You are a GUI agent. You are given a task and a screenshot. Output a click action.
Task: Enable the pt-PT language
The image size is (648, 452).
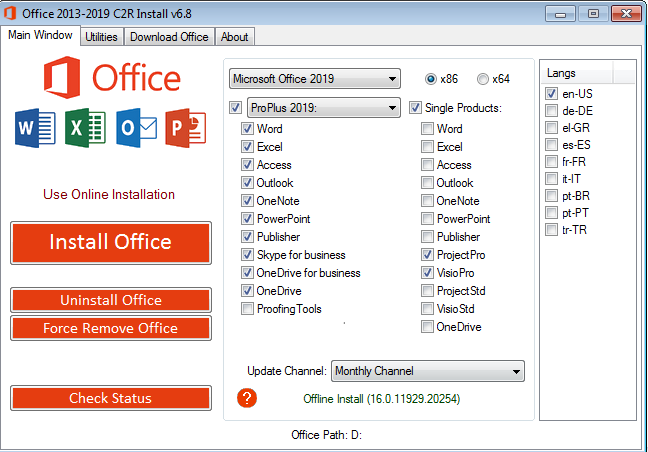(x=551, y=213)
